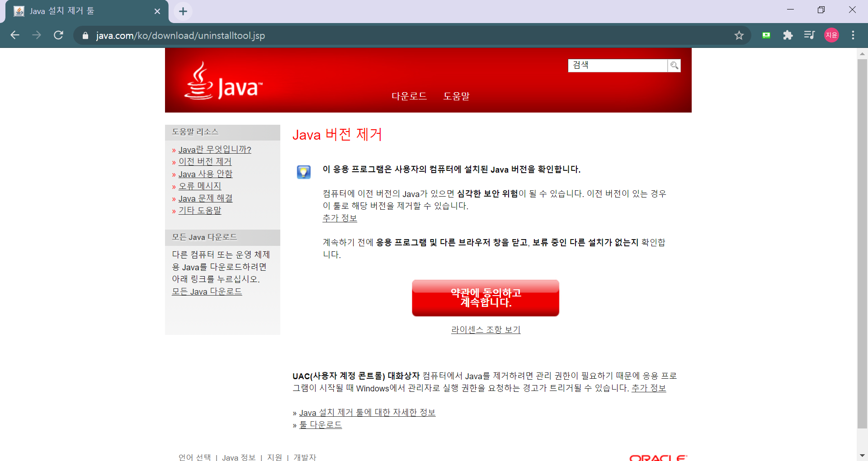The width and height of the screenshot is (868, 461).
Task: Open the media control playlist icon
Action: pos(809,35)
